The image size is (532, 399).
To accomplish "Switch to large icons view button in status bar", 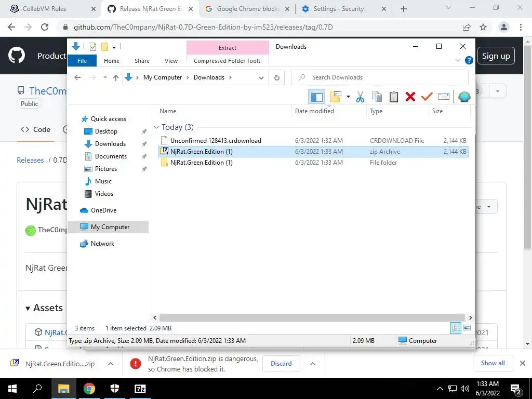I will (467, 328).
